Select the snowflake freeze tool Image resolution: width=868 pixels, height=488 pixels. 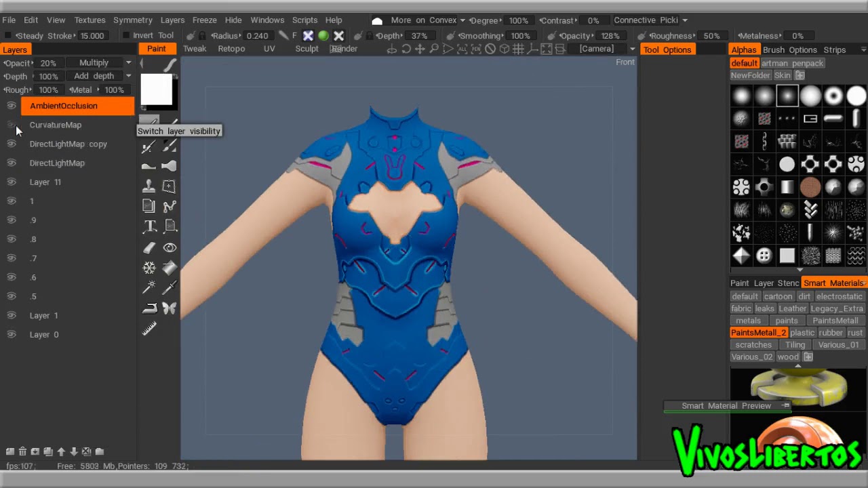coord(149,268)
